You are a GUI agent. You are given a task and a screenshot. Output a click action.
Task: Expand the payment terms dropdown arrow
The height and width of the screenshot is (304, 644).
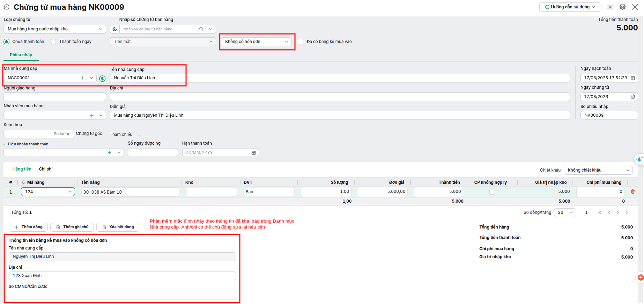(119, 153)
